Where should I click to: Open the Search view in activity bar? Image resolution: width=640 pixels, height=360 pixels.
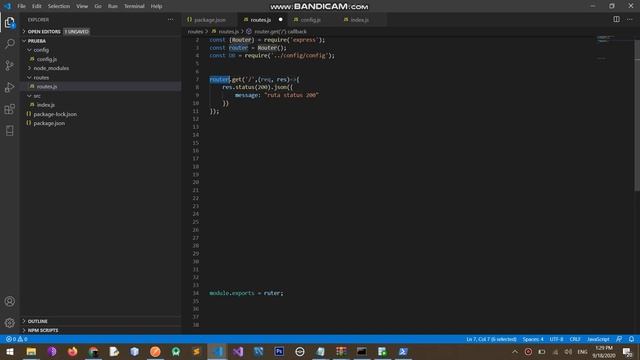click(9, 44)
